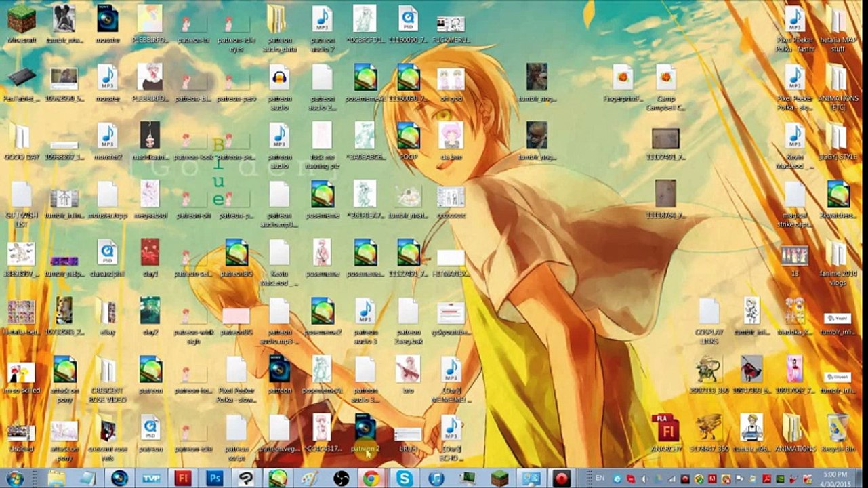The image size is (868, 488).
Task: Select the ANARCHY Flash file icon
Action: coord(665,434)
